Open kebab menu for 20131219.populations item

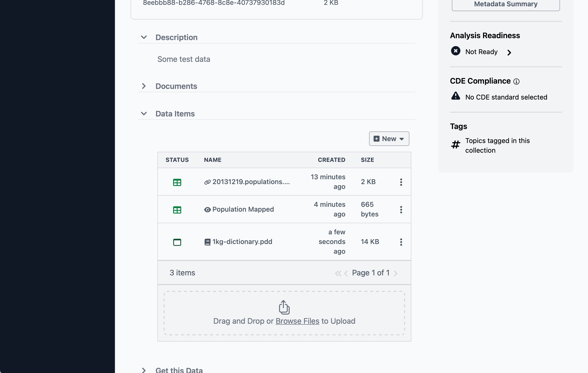(401, 182)
